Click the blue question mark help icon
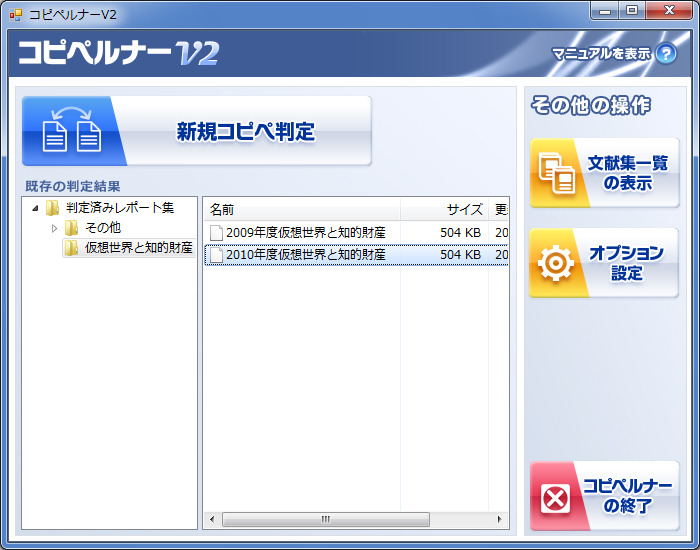 pyautogui.click(x=666, y=54)
